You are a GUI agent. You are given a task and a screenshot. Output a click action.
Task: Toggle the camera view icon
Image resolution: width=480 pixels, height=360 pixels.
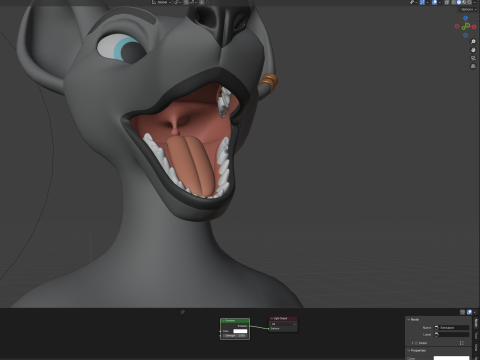tap(473, 58)
